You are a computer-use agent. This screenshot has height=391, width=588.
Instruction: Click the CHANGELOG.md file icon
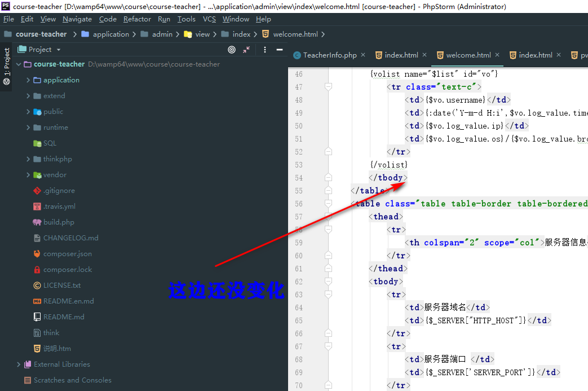tap(37, 238)
